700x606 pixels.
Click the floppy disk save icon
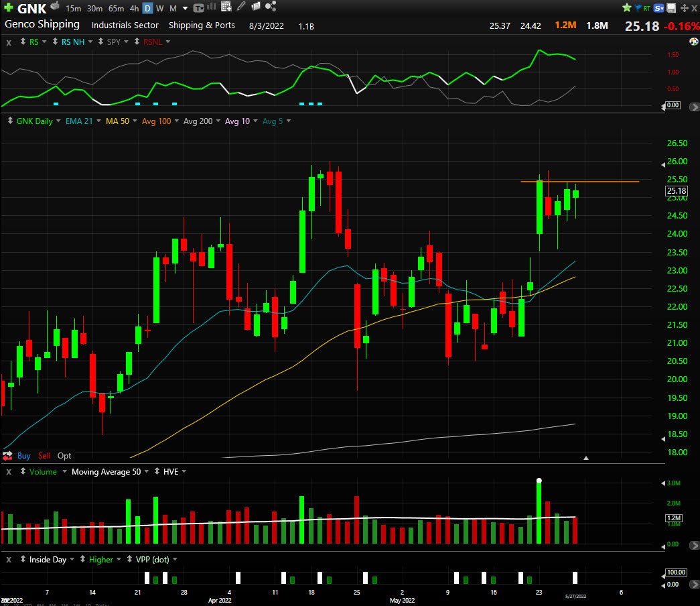coord(671,8)
